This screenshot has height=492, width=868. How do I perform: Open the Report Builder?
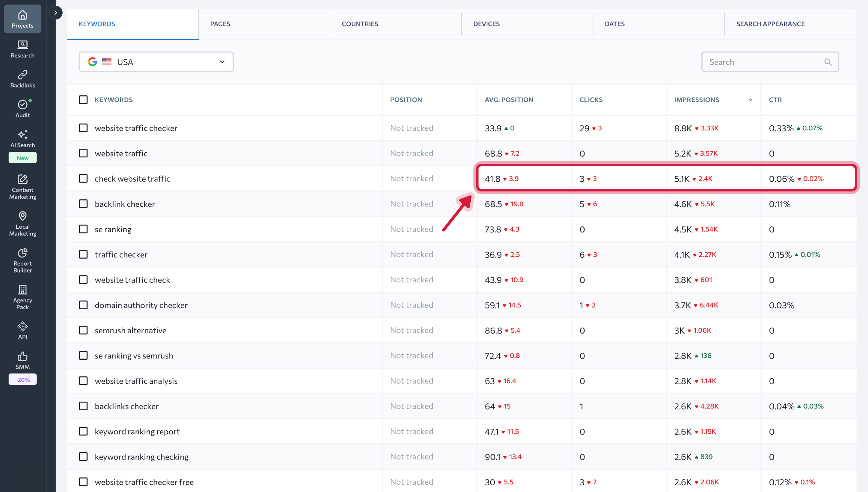pos(22,260)
